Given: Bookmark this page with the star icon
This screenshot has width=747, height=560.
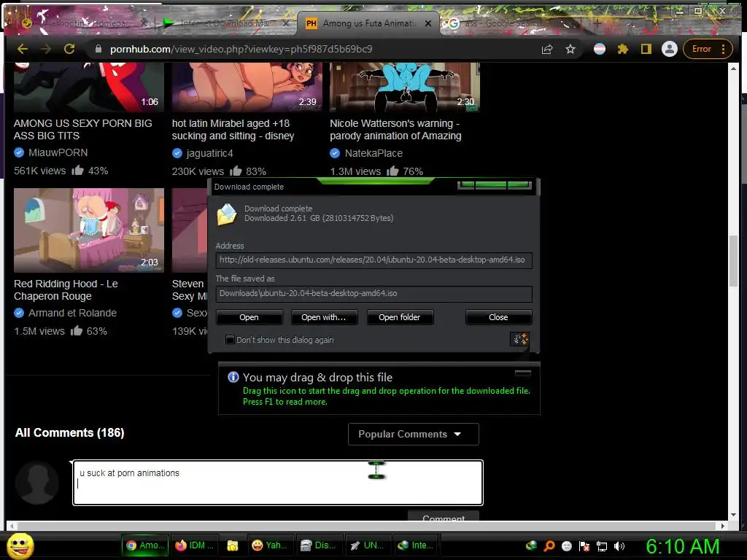Looking at the screenshot, I should coord(570,49).
